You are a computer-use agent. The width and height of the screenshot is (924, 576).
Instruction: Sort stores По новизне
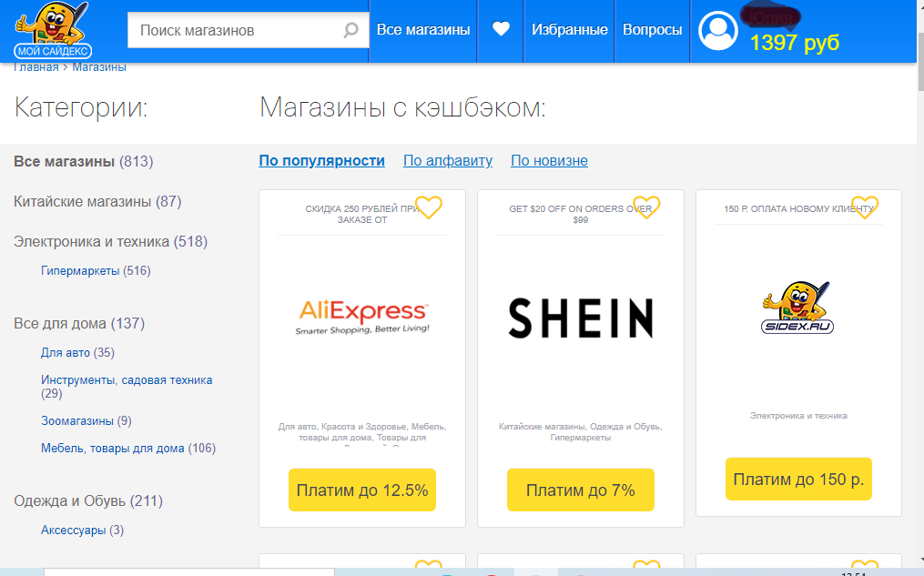549,160
